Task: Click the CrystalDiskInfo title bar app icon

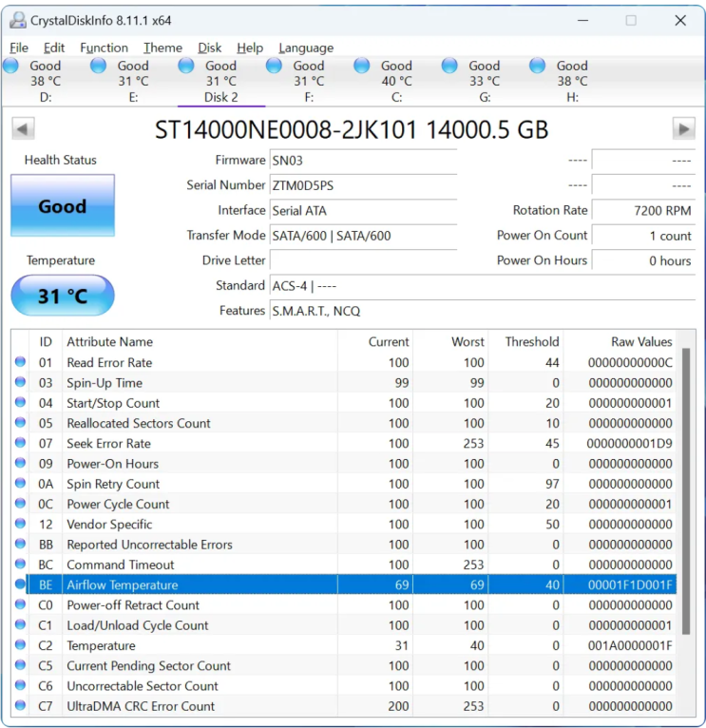Action: pyautogui.click(x=18, y=20)
